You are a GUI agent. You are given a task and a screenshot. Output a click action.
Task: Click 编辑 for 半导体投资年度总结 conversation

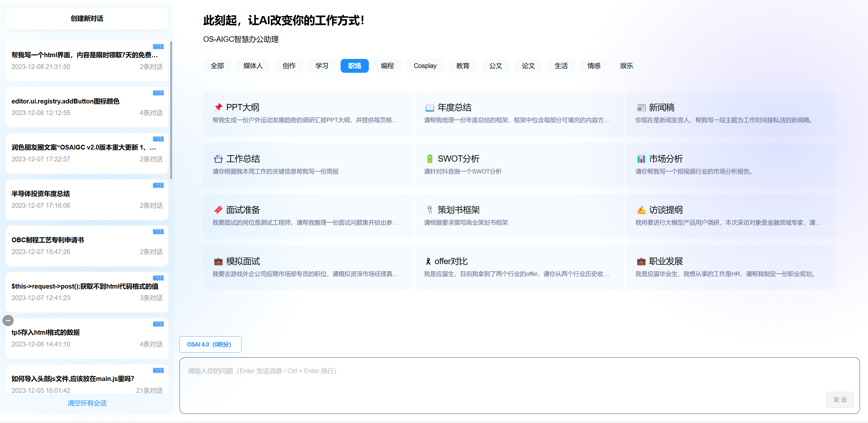point(158,185)
